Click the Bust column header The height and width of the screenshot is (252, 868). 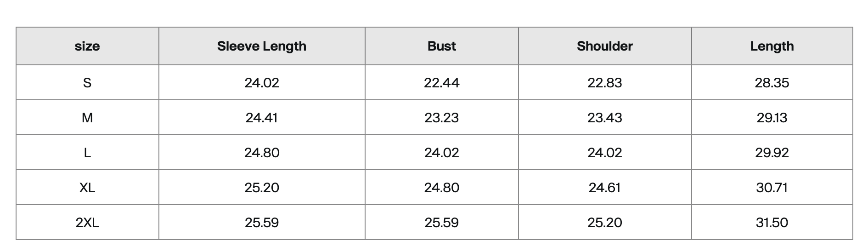point(442,46)
